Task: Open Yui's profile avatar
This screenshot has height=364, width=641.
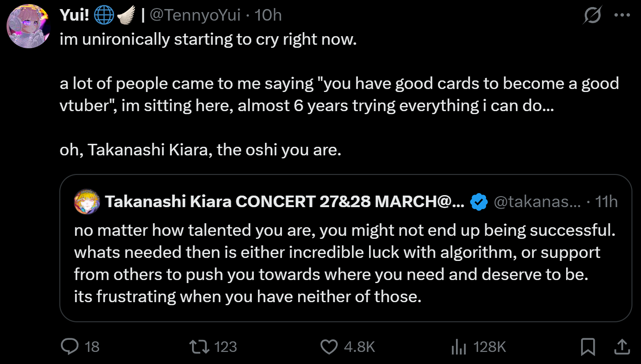Action: coord(29,27)
